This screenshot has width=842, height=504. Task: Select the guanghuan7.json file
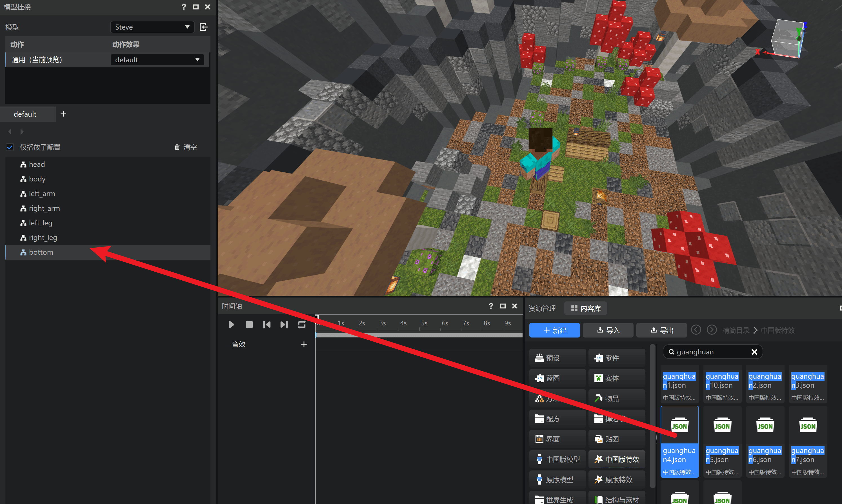(x=808, y=442)
